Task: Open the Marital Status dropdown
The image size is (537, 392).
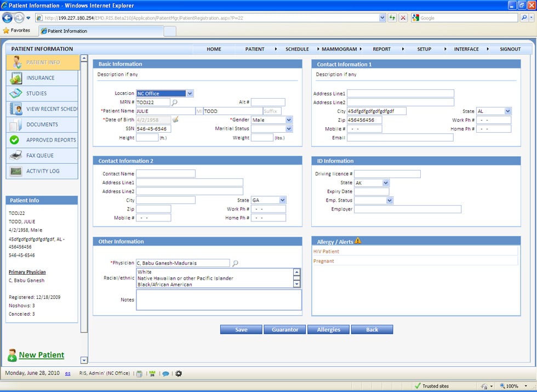Action: point(289,129)
